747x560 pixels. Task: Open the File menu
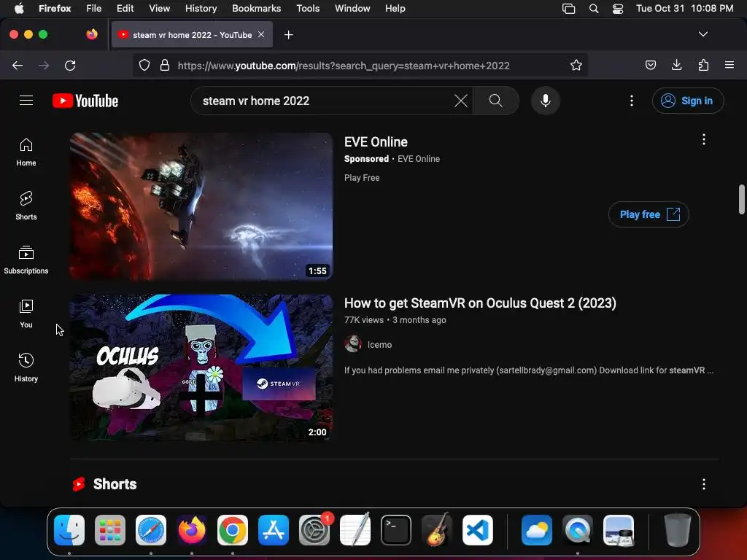tap(94, 9)
